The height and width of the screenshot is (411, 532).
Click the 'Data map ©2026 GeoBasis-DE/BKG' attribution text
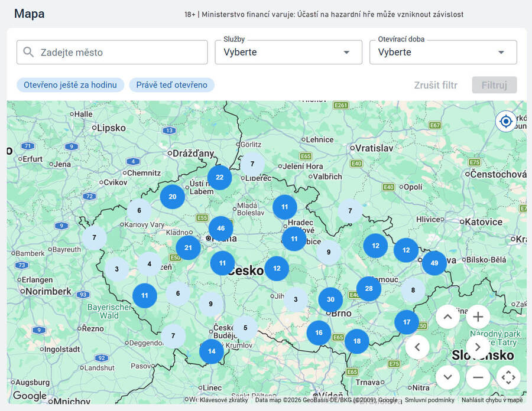[326, 400]
